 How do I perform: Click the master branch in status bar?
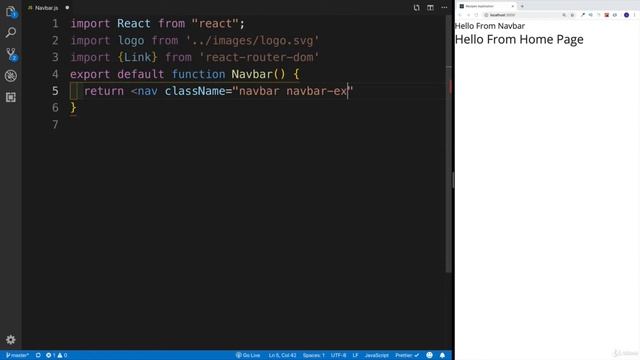(17, 355)
